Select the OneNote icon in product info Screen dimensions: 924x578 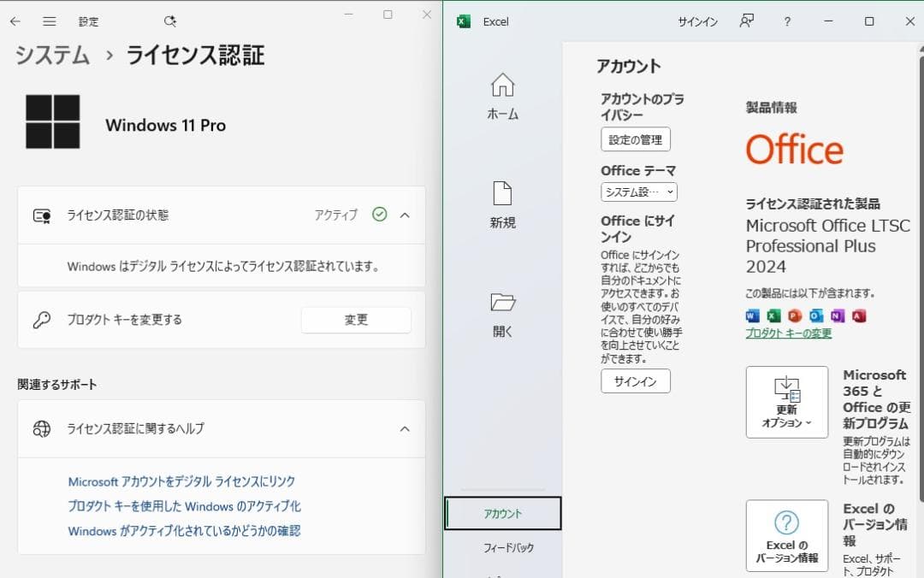click(835, 316)
